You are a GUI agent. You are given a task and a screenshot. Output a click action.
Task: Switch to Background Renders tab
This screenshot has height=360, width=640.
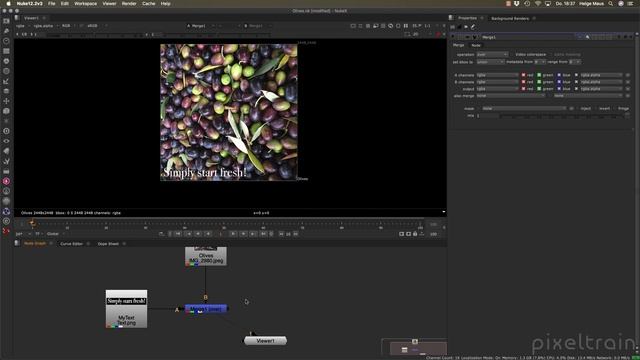point(510,18)
